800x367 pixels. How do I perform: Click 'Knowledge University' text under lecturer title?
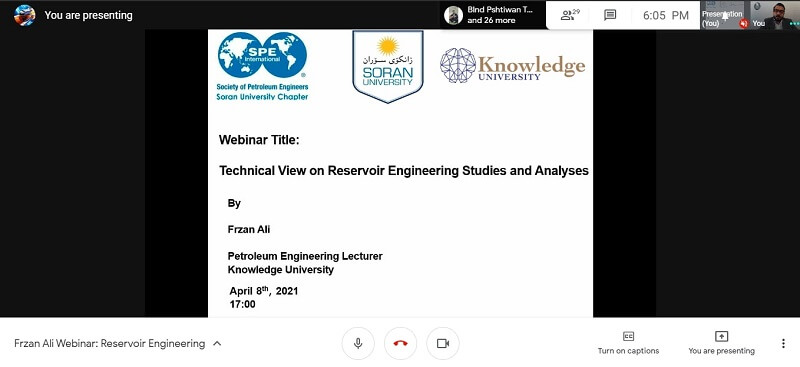click(x=281, y=270)
